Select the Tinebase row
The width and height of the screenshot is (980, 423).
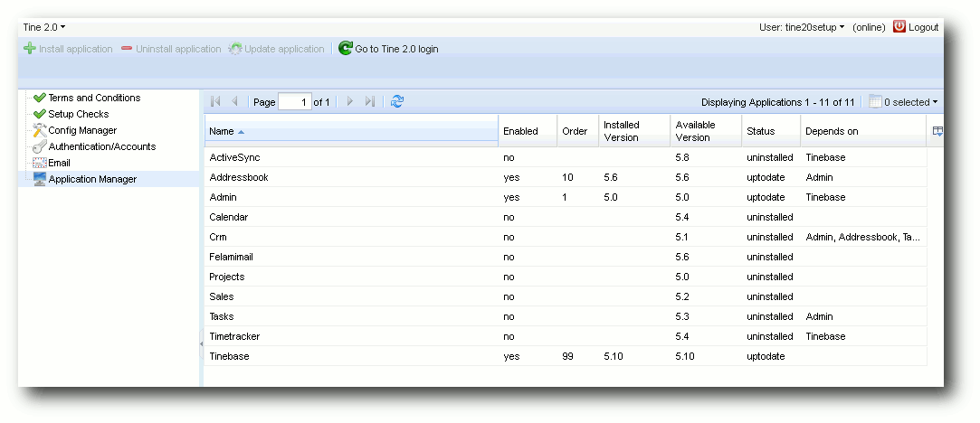565,356
